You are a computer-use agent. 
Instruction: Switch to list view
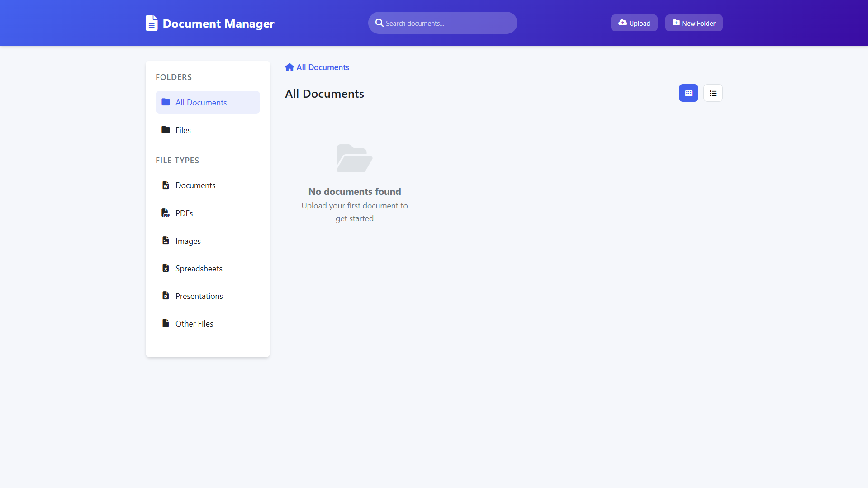coord(713,93)
